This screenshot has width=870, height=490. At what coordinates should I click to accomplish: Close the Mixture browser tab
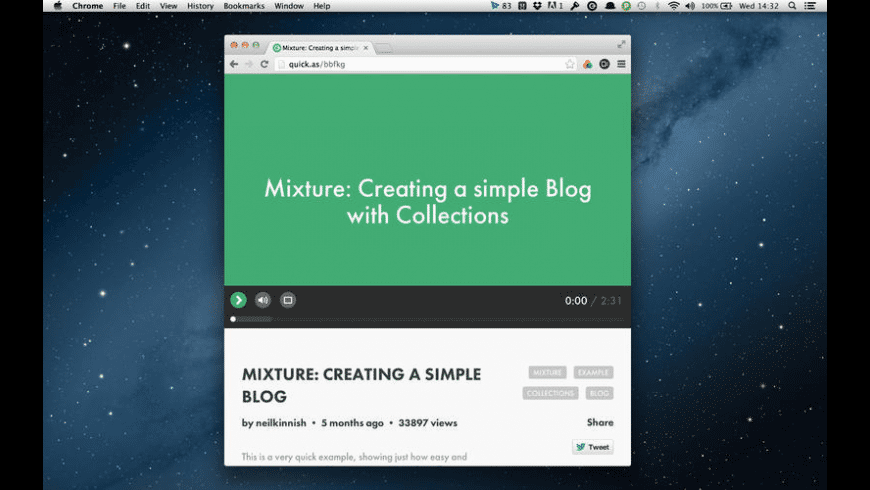(366, 48)
